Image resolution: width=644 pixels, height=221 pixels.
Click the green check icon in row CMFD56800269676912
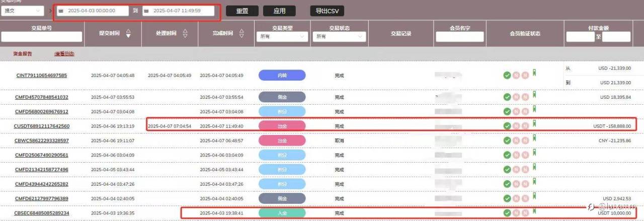pos(507,111)
